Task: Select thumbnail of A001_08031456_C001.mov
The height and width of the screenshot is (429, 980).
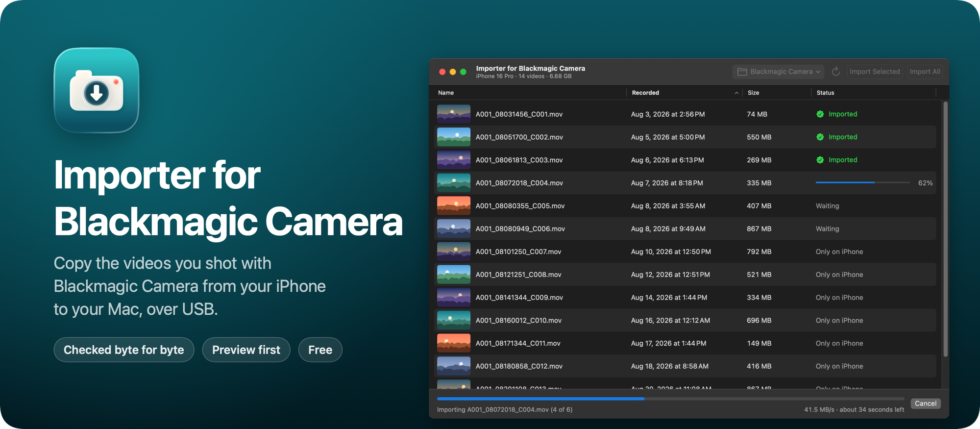Action: [454, 114]
